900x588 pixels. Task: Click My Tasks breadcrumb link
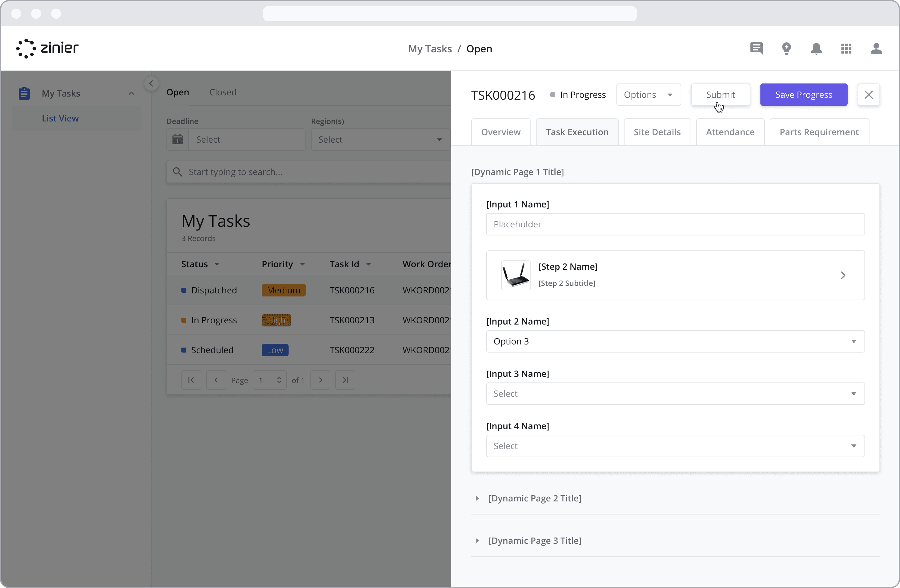430,49
